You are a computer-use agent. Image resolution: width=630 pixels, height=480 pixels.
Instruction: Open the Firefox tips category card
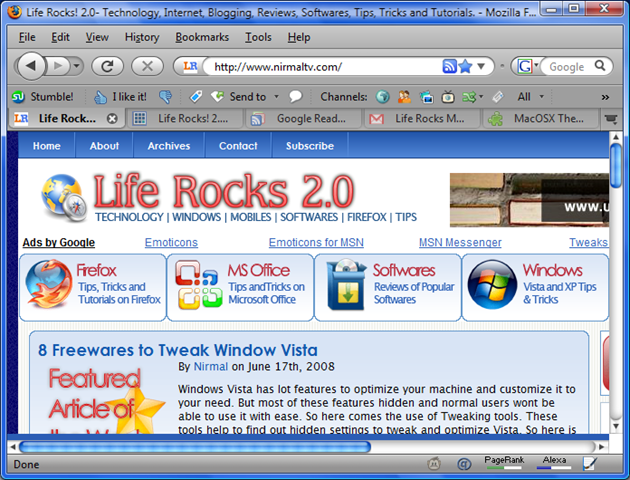point(93,287)
